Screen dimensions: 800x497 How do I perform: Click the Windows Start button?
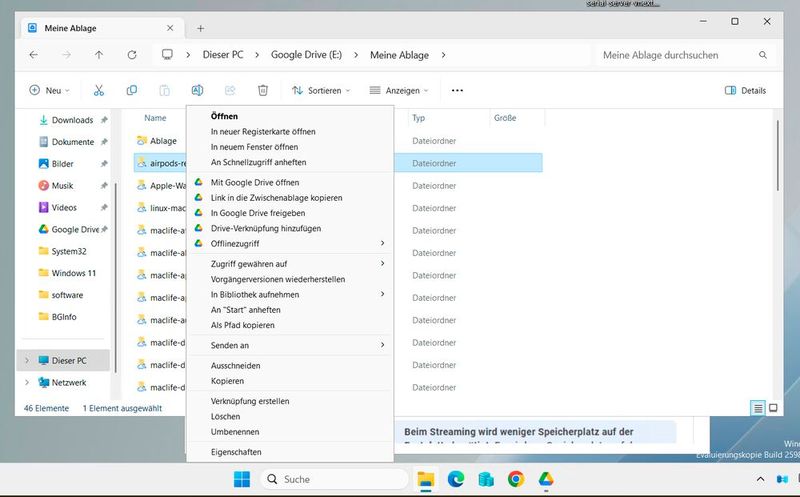(x=242, y=479)
